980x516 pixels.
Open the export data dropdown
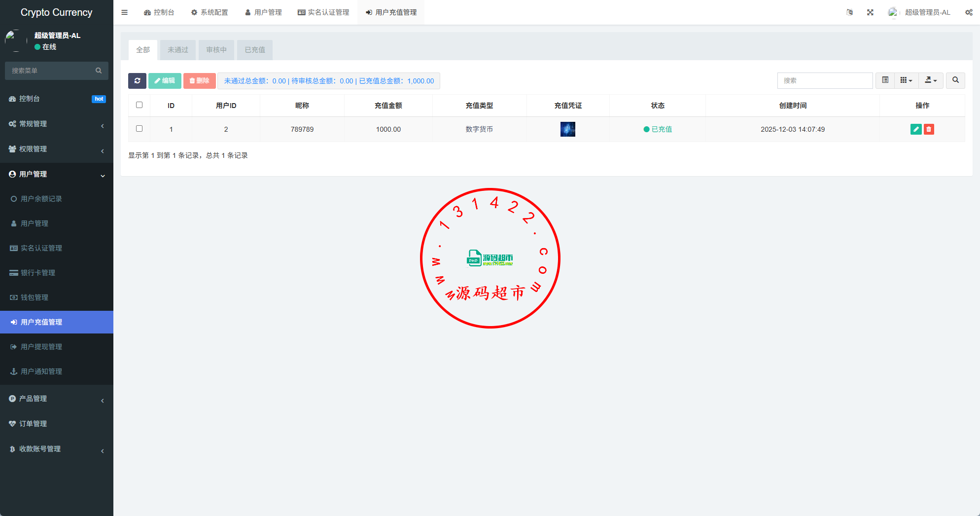[931, 80]
